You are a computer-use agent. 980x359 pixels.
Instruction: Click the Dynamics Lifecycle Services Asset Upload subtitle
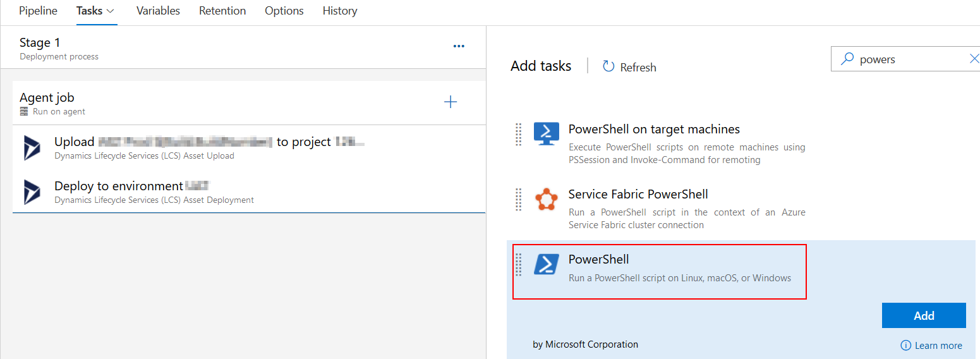(144, 155)
